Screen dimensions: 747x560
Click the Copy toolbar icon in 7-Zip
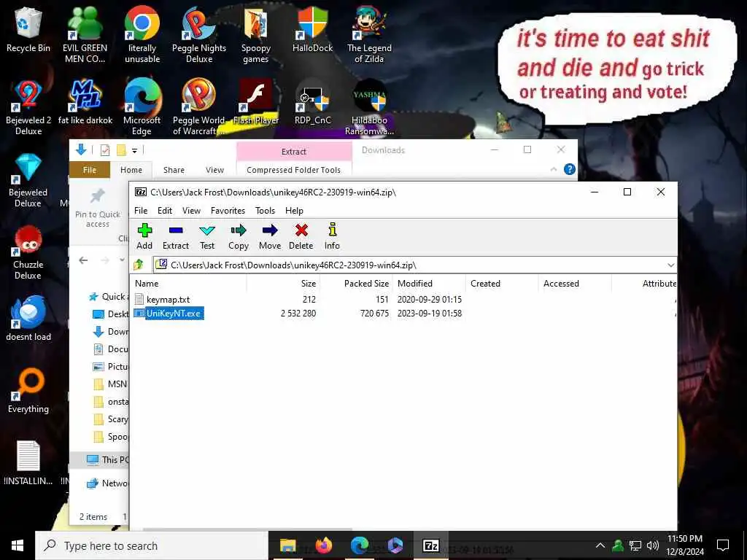pyautogui.click(x=239, y=236)
